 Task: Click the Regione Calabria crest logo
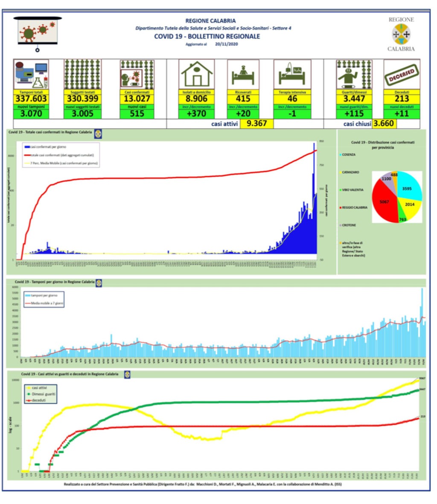[401, 34]
